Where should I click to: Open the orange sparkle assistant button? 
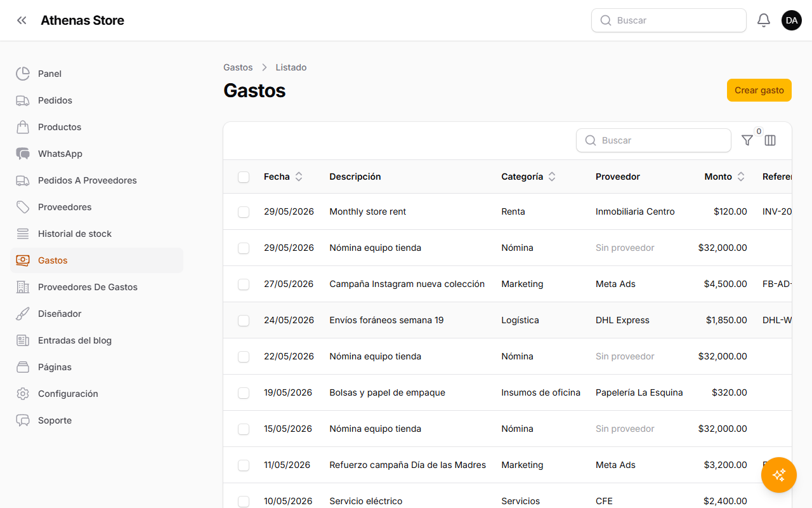(779, 475)
